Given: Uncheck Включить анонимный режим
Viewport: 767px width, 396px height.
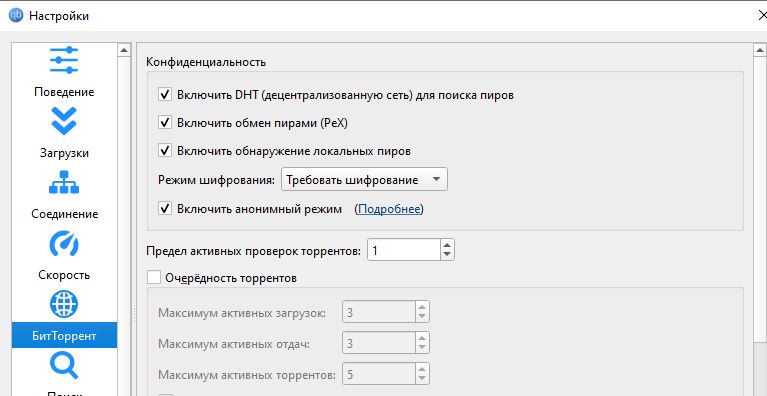Looking at the screenshot, I should point(165,209).
